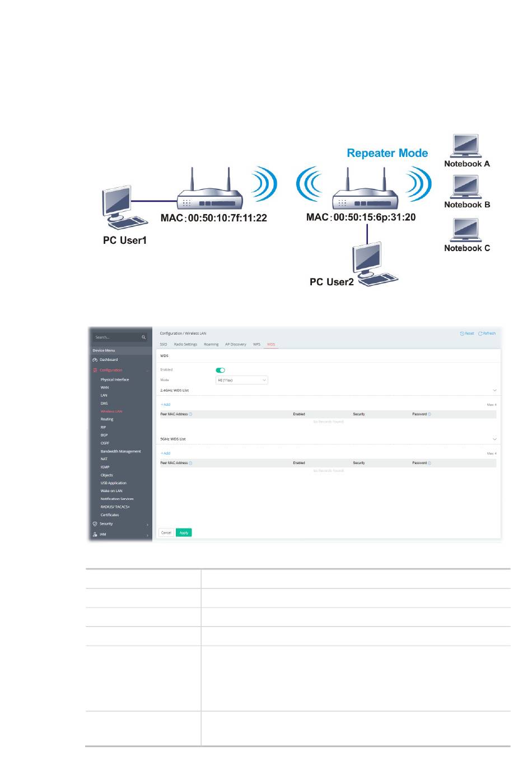The image size is (532, 783).
Task: Click 5GHz list Security column header
Action: [x=359, y=463]
